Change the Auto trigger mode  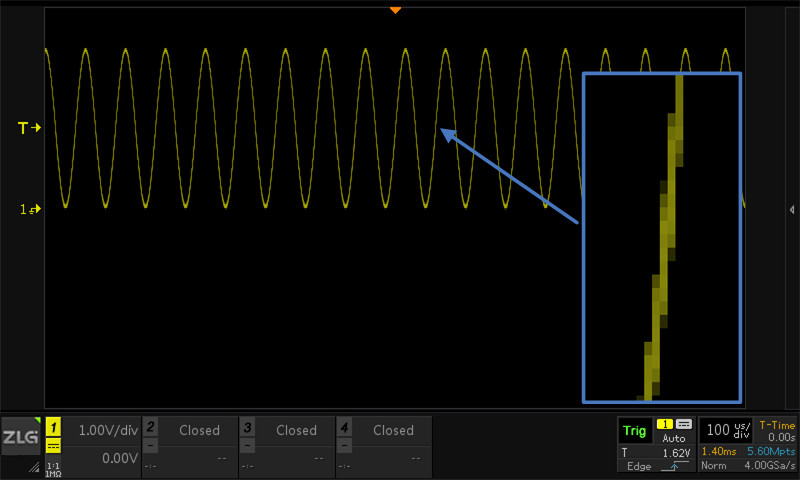[x=673, y=438]
